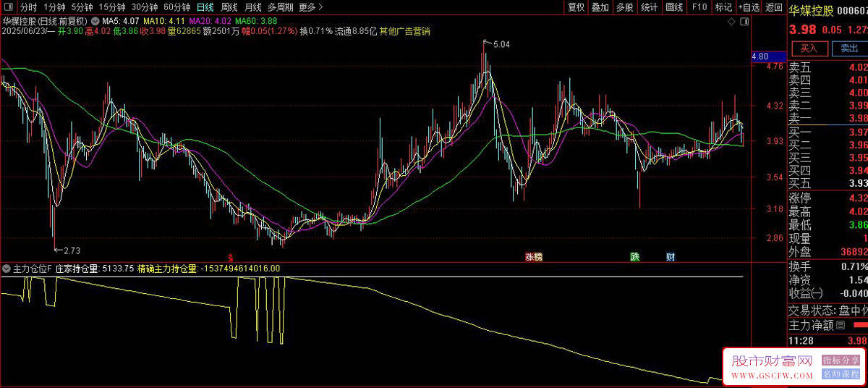Click the 主力仓位F indicator name
868x388 pixels.
coord(33,269)
